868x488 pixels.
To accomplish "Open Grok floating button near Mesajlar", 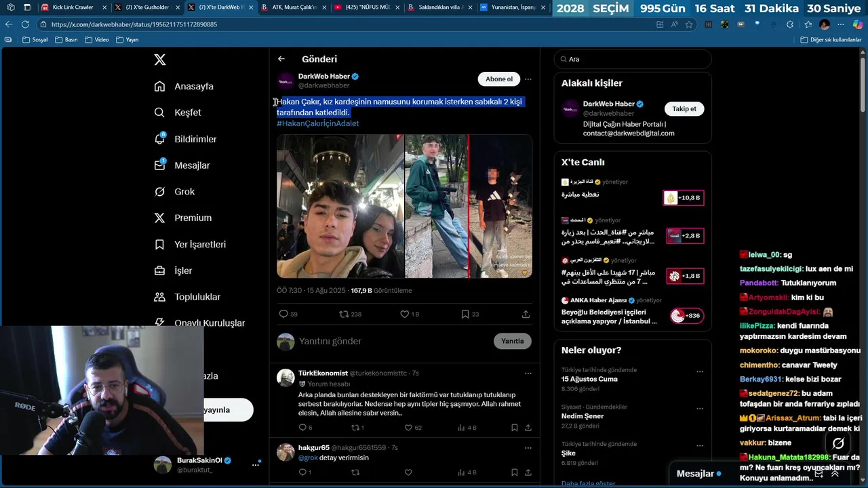I will 838,443.
